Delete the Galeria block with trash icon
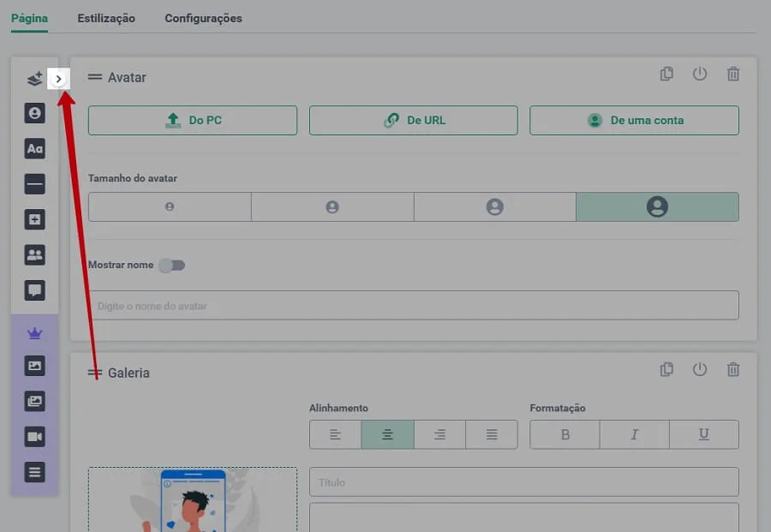This screenshot has width=771, height=532. pyautogui.click(x=733, y=370)
